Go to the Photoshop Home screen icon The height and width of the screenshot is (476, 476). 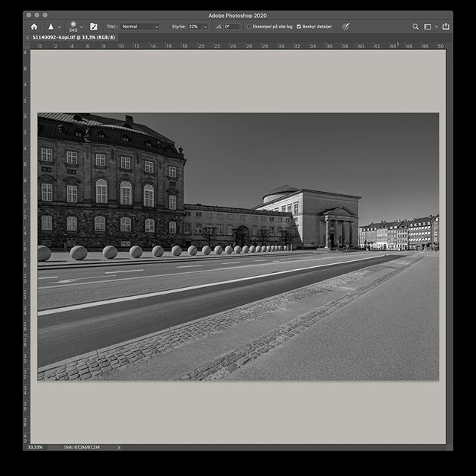pyautogui.click(x=34, y=27)
